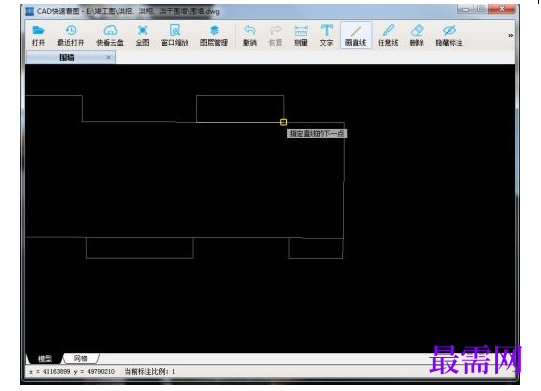Close the 围墙 document tab
541x391 pixels.
tap(108, 57)
